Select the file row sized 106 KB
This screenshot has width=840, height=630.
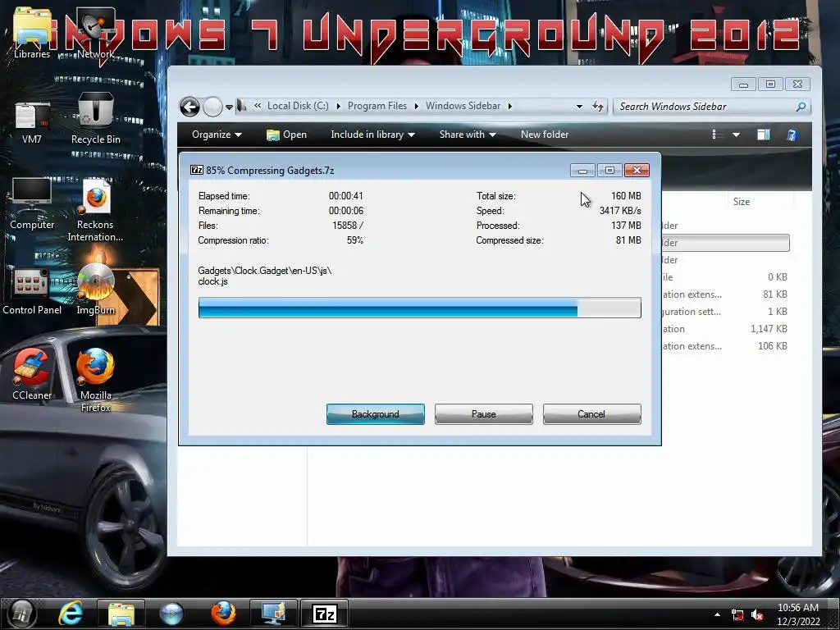pyautogui.click(x=725, y=346)
